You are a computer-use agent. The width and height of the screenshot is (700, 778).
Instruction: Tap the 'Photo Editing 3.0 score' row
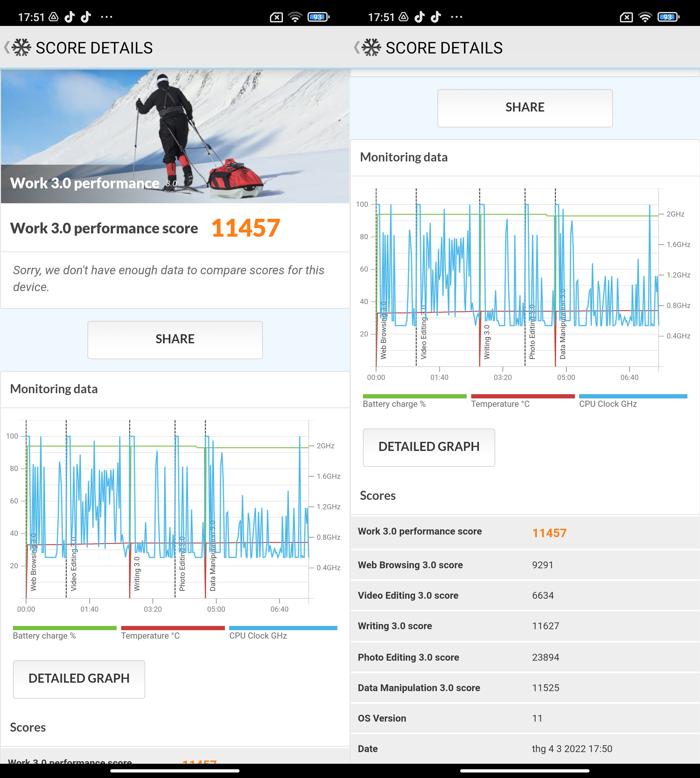coord(525,657)
